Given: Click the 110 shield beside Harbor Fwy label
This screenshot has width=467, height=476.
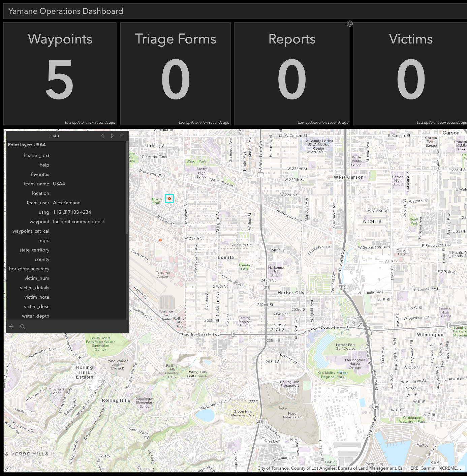Looking at the screenshot, I should point(375,407).
